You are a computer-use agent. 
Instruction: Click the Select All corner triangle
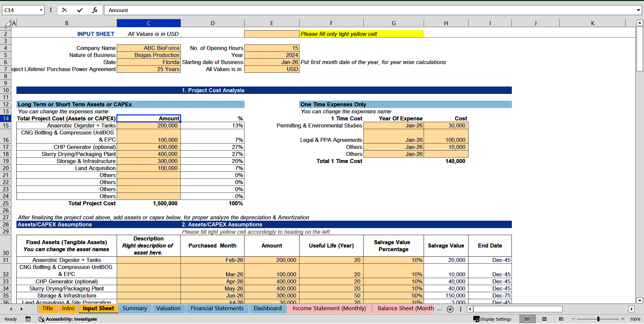pyautogui.click(x=8, y=23)
